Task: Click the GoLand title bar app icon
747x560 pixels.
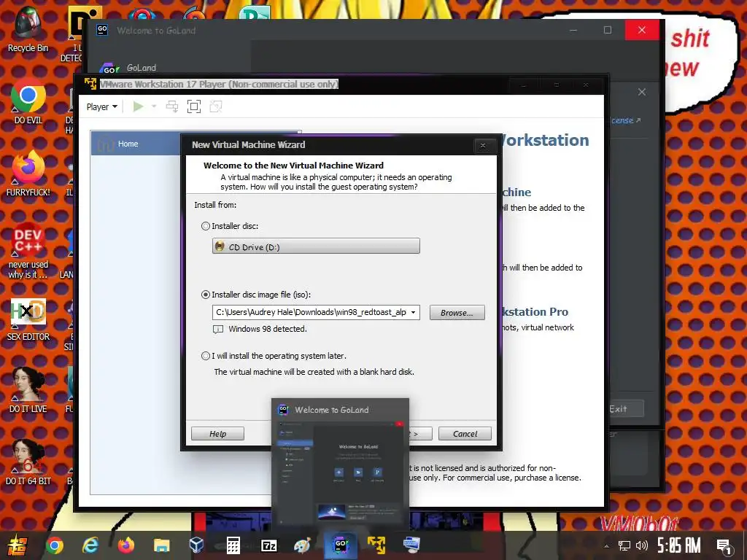Action: tap(102, 30)
